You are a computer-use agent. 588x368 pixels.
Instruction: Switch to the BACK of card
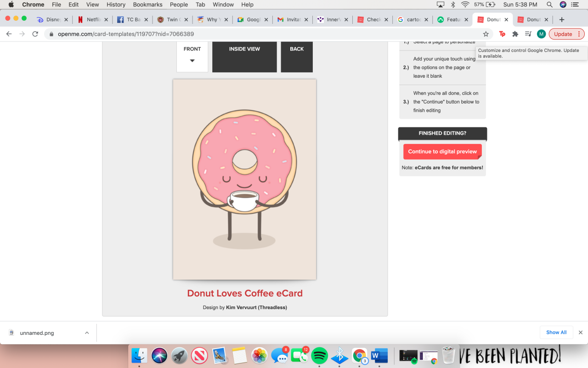coord(297,57)
